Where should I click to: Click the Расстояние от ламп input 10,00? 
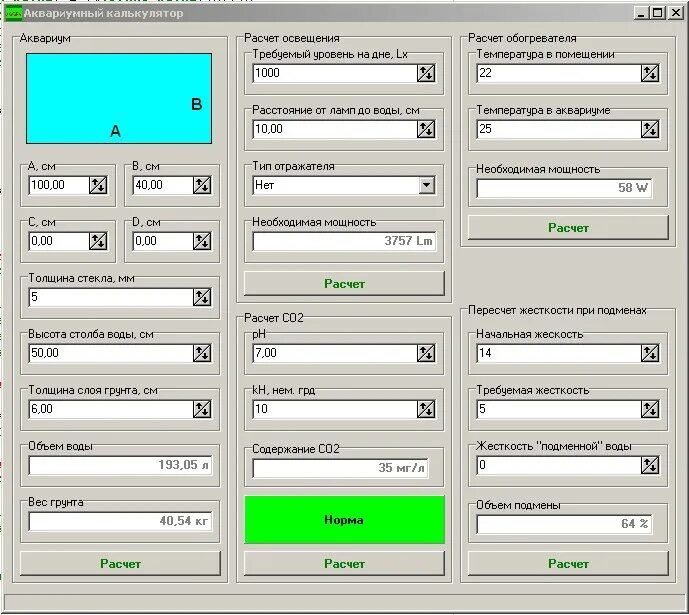[x=335, y=129]
